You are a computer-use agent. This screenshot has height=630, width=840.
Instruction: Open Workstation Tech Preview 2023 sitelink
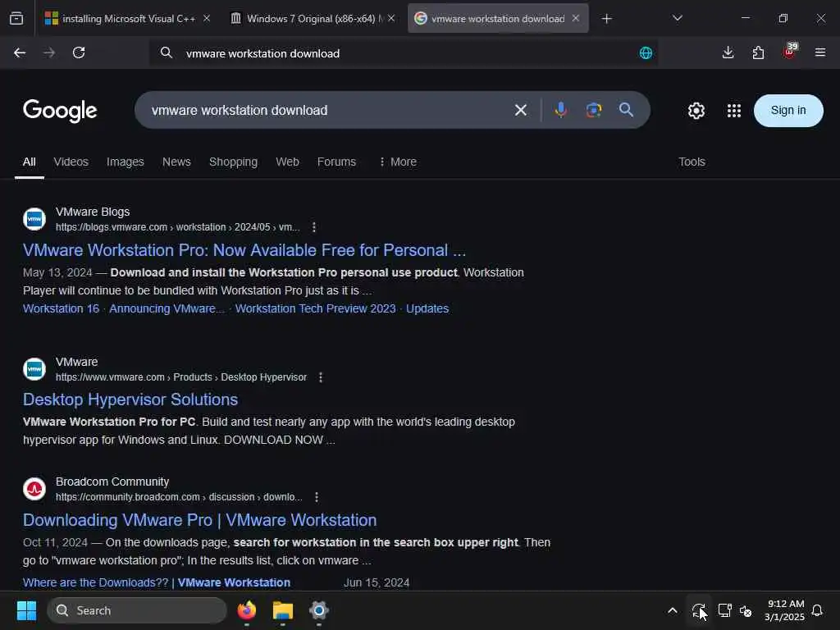tap(316, 308)
